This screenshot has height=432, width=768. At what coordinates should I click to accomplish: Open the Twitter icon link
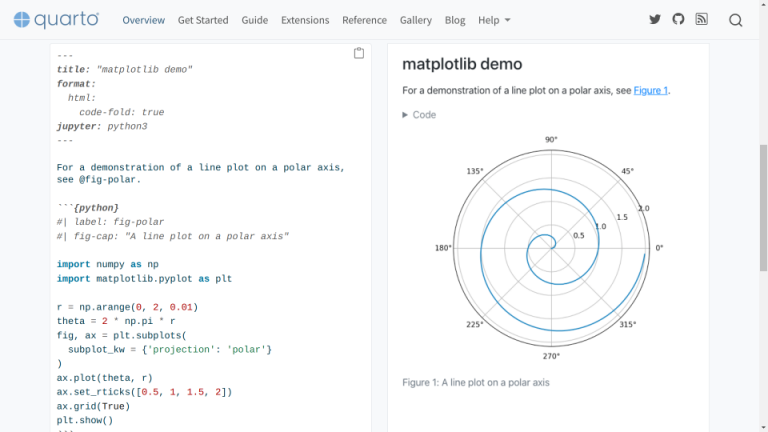655,20
